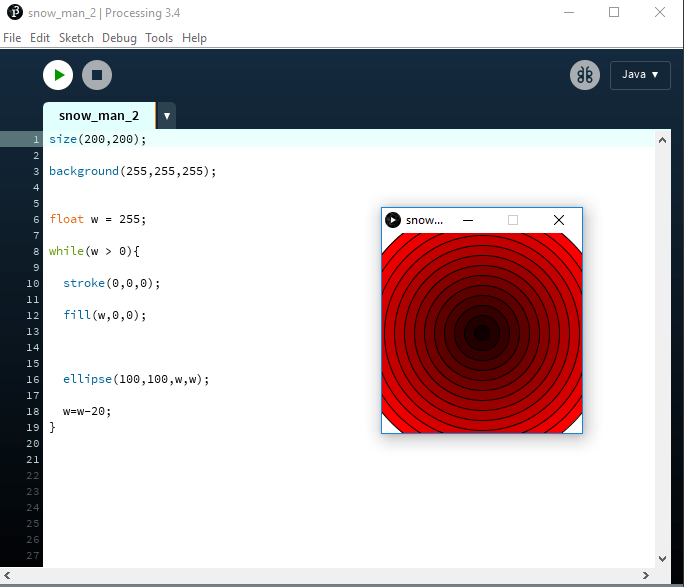Image resolution: width=684 pixels, height=587 pixels.
Task: Click the Processing logo in title bar
Action: pyautogui.click(x=13, y=12)
